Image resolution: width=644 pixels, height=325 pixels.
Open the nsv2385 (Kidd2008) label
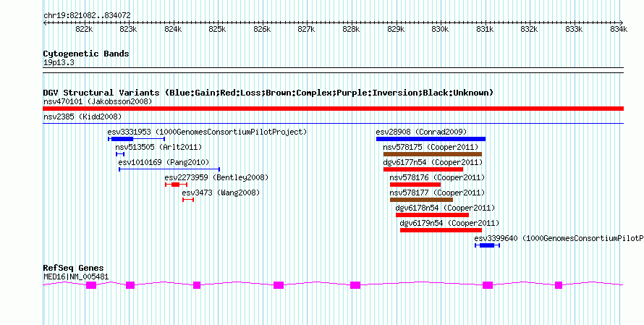click(x=82, y=117)
